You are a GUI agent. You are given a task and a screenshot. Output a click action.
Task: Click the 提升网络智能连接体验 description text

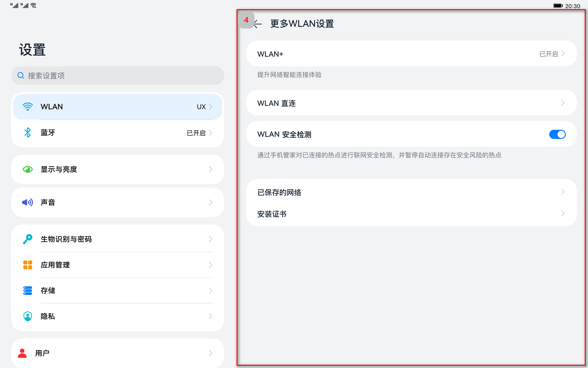click(x=289, y=75)
